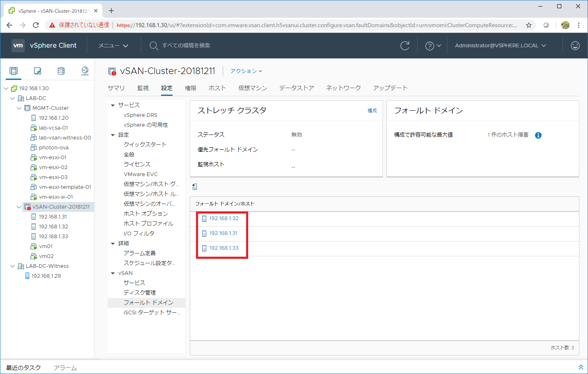Click the browser back arrow
Image resolution: width=588 pixels, height=374 pixels.
pyautogui.click(x=9, y=25)
